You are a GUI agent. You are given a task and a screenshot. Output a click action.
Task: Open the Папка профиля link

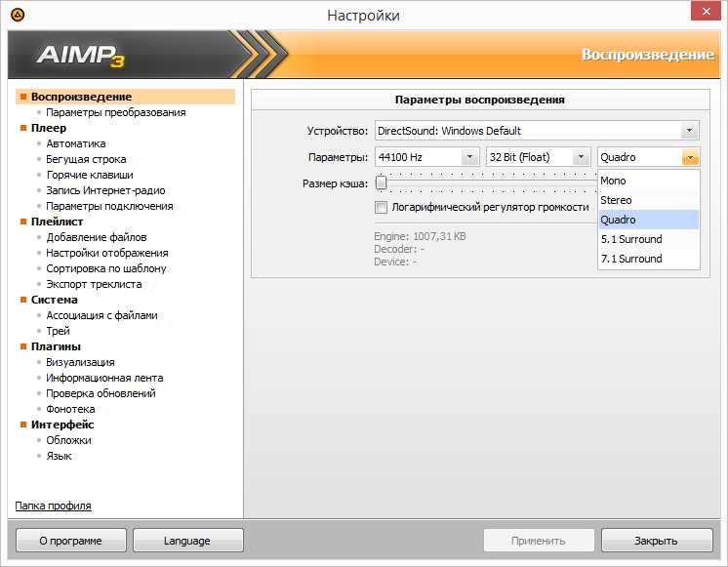pos(53,506)
